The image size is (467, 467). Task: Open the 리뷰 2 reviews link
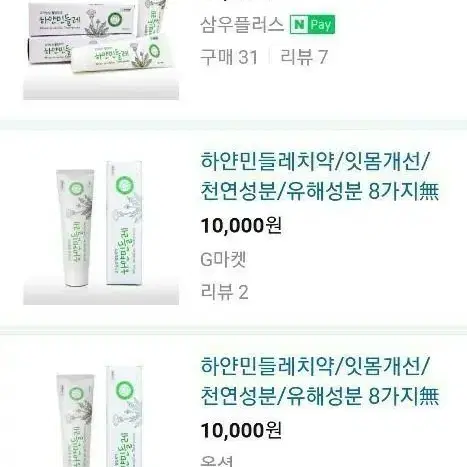pyautogui.click(x=224, y=292)
